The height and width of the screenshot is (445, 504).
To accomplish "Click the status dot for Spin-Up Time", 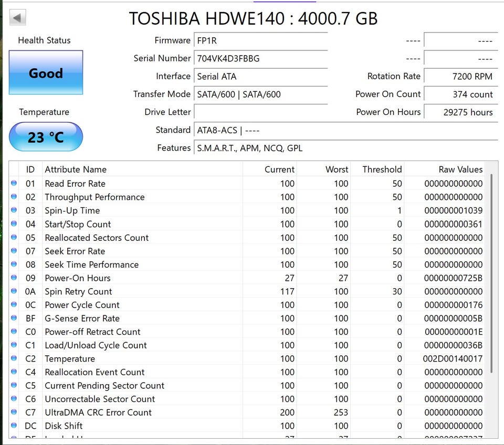I will (14, 210).
